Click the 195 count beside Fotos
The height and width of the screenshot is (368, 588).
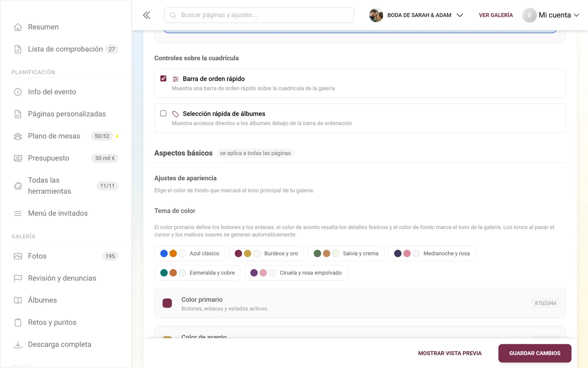[x=110, y=256]
